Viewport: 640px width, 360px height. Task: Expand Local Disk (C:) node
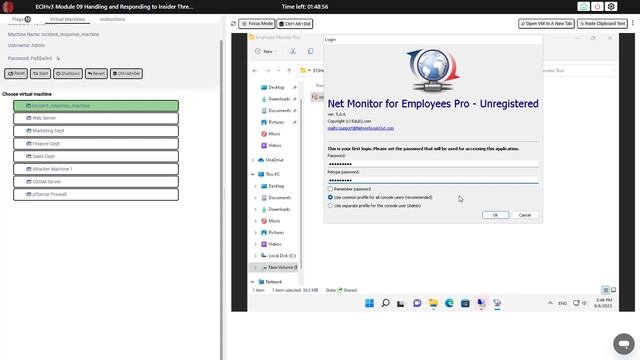click(256, 256)
